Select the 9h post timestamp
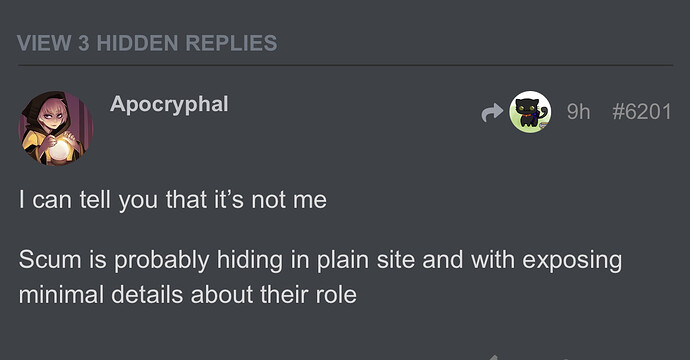The width and height of the screenshot is (690, 360). point(578,112)
